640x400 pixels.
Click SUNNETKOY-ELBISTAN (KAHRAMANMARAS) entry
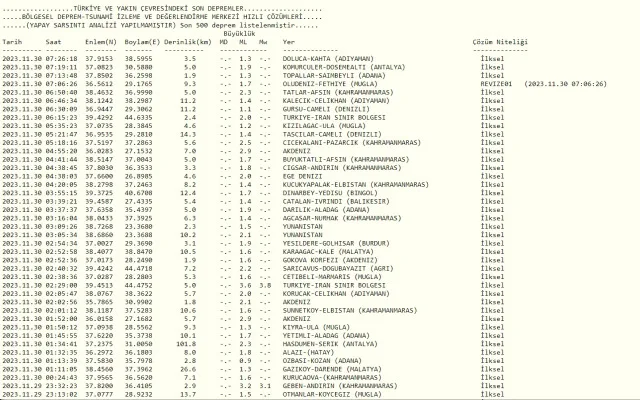coord(350,311)
